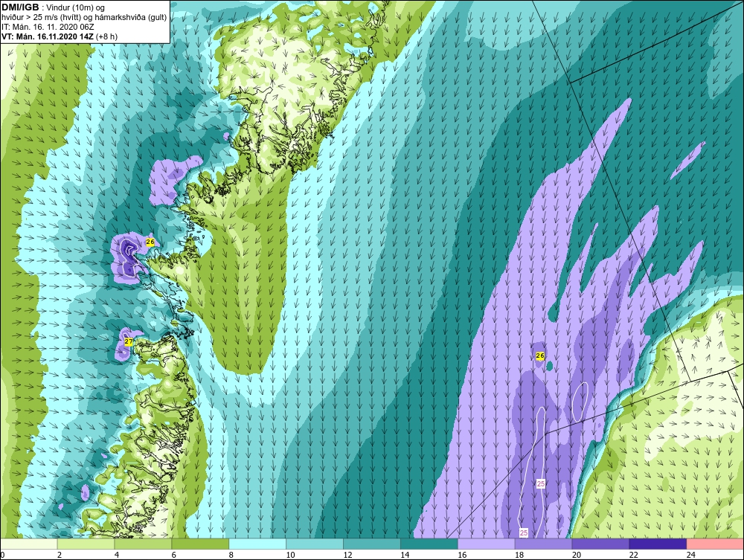Viewport: 744px width, 560px height.
Task: Click the white 25 contour label at the bottom map edge
Action: pos(524,533)
